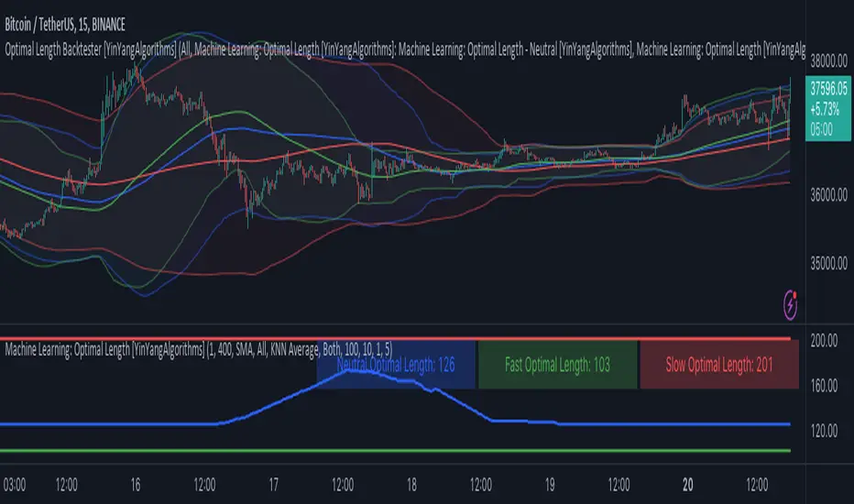854x504 pixels.
Task: Open the Optimal Length Backtester indicator legend
Action: [x=405, y=49]
